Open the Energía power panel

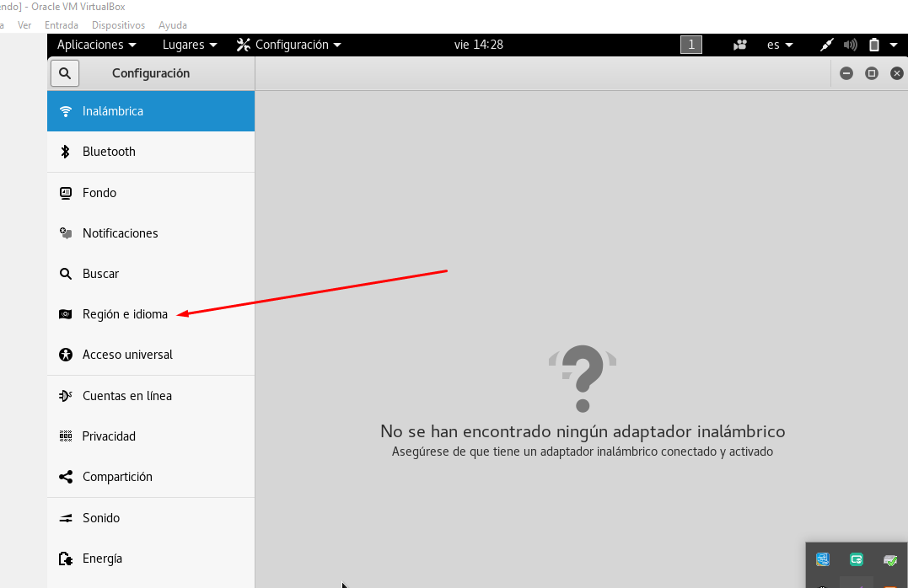coord(151,559)
